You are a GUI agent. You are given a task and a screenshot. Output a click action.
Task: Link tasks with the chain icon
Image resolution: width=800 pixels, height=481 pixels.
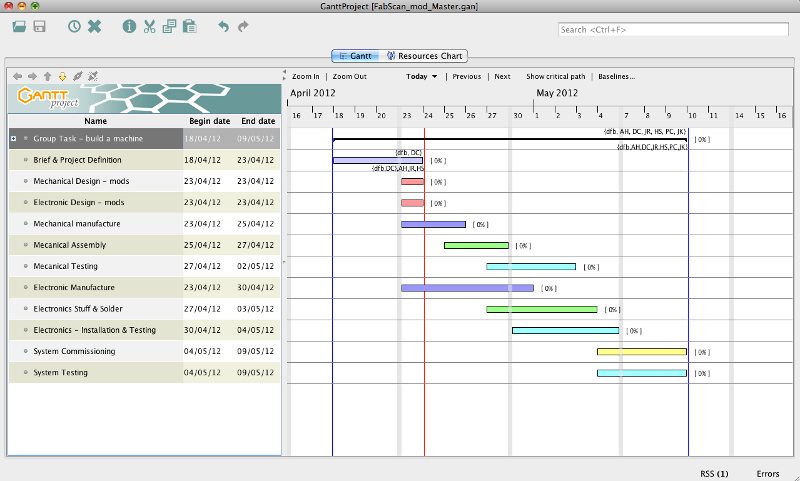click(x=78, y=76)
